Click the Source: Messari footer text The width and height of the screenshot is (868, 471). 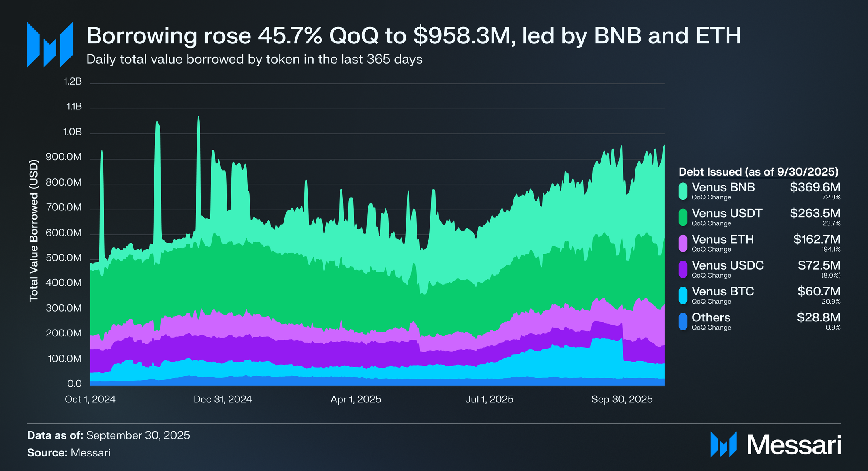pyautogui.click(x=68, y=453)
